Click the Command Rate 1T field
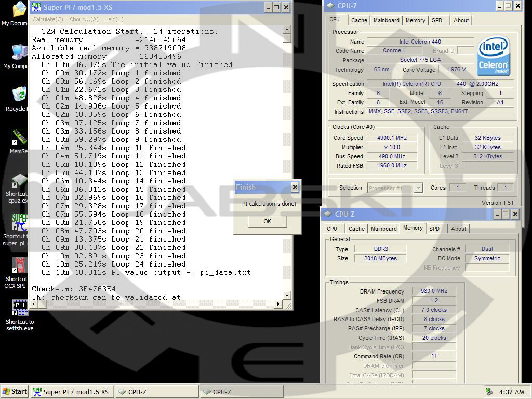 (x=434, y=356)
